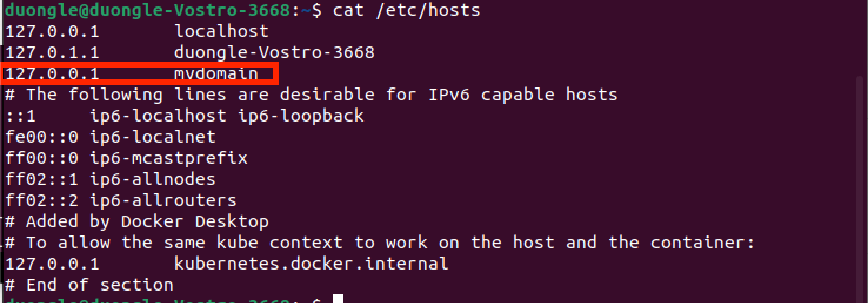Click the white terminal cursor block
The height and width of the screenshot is (303, 868).
(338, 299)
